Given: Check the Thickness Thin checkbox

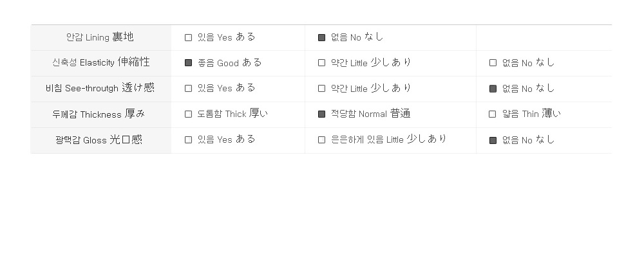Looking at the screenshot, I should click(x=493, y=114).
